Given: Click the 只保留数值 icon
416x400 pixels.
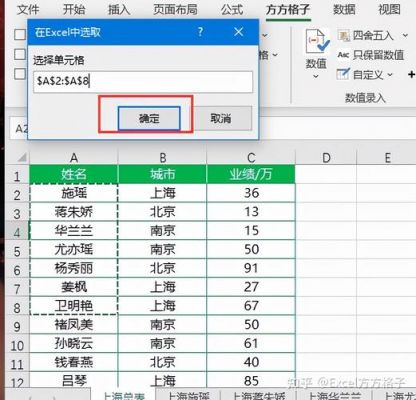Looking at the screenshot, I should tap(343, 54).
